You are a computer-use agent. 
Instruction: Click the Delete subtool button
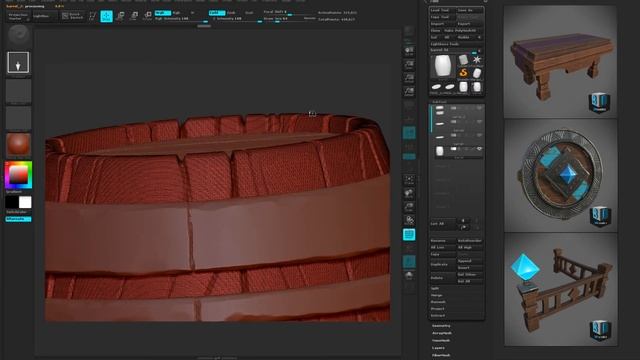(x=442, y=278)
